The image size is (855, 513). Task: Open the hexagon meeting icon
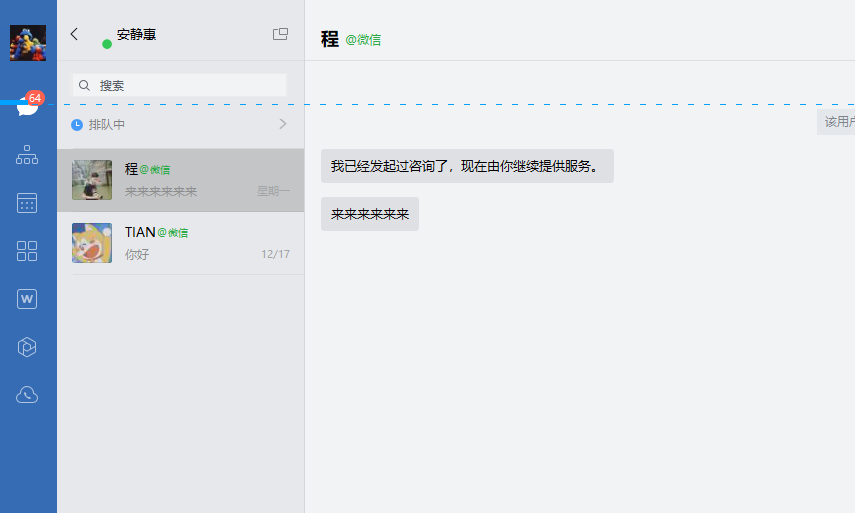27,347
